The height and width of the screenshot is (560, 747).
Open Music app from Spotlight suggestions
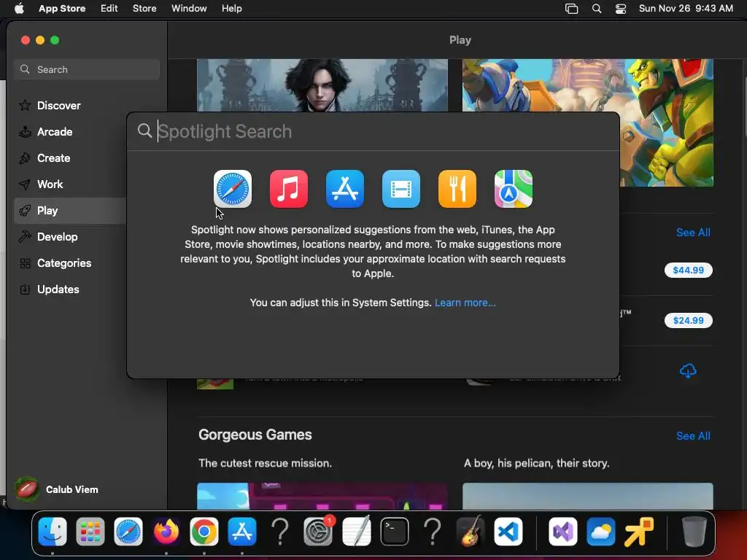[289, 189]
